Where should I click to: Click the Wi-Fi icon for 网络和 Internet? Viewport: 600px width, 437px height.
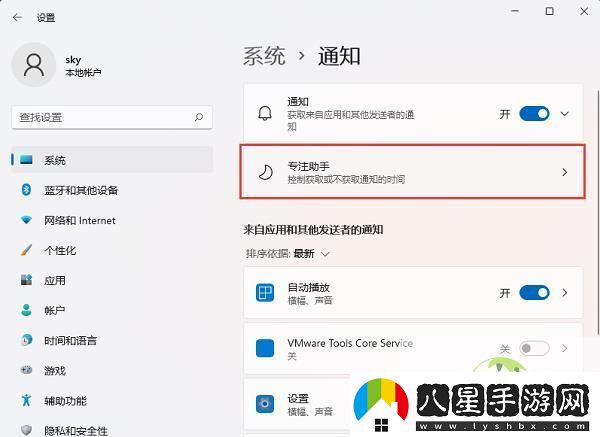tap(26, 220)
